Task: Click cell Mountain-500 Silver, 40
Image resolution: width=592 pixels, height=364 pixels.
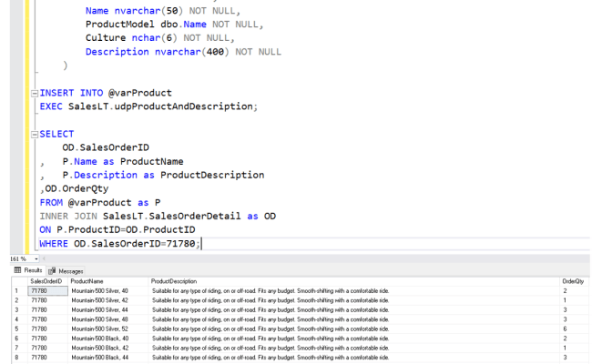Action: point(108,291)
